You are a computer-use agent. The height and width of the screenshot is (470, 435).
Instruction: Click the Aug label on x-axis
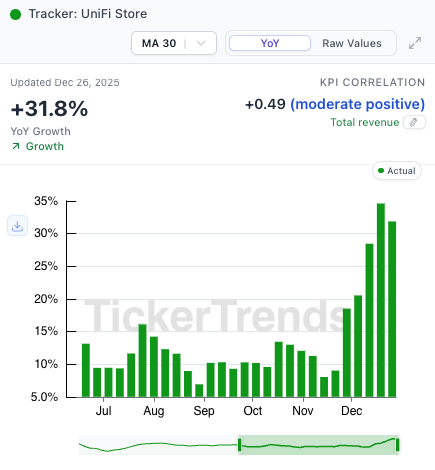(154, 411)
